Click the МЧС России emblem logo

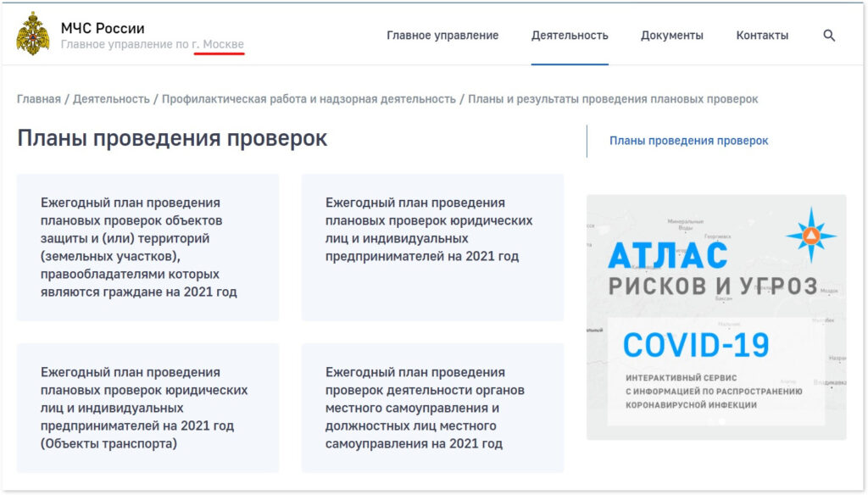(33, 34)
